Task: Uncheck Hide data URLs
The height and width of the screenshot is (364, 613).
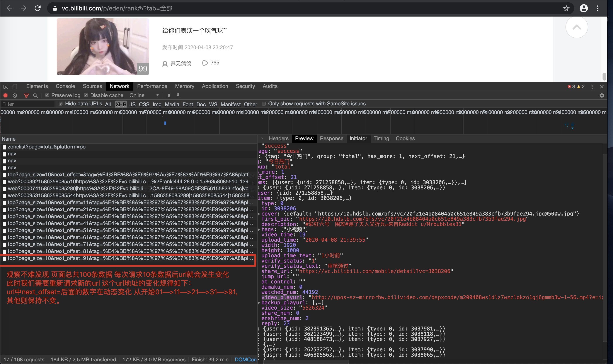Action: point(61,104)
